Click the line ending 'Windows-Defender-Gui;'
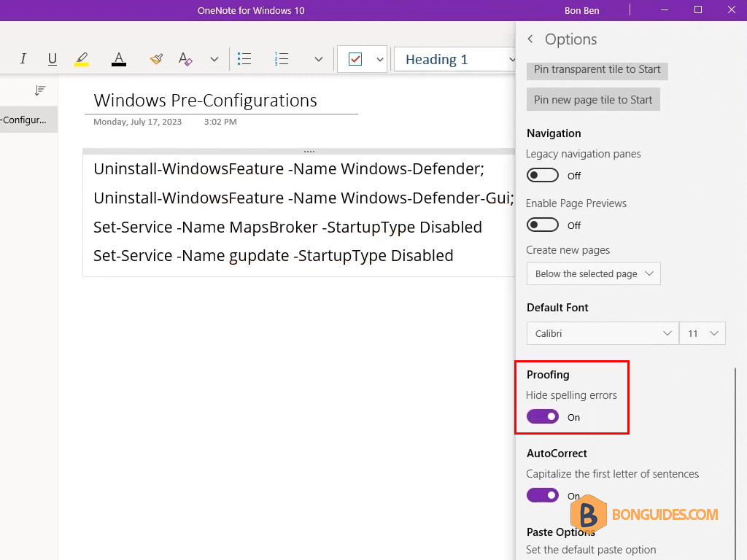This screenshot has width=747, height=560. [x=304, y=198]
